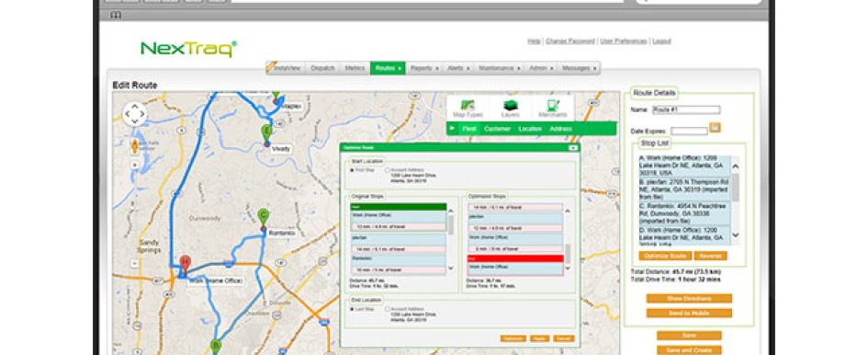The image size is (868, 355).
Task: Select Account Address start location radio
Action: click(387, 170)
